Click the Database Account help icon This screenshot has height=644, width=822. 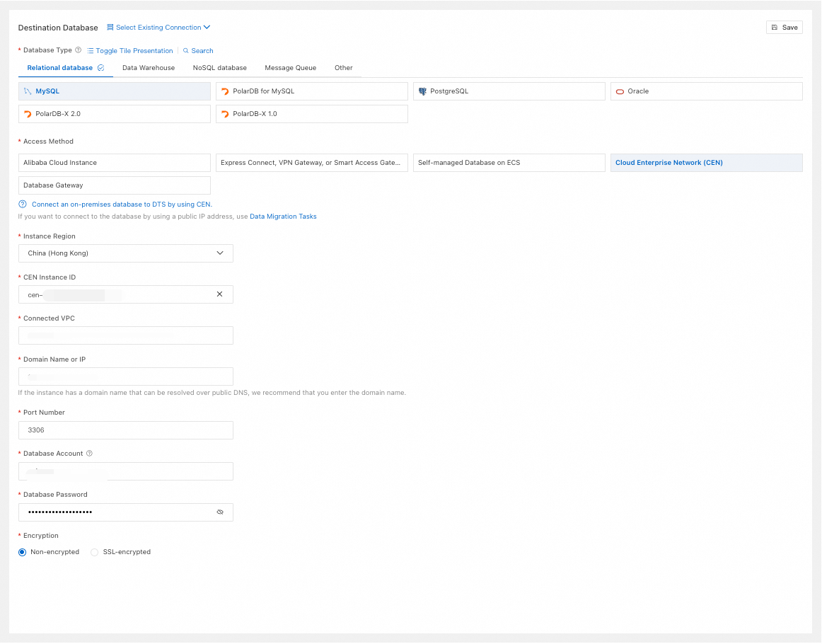click(x=90, y=454)
